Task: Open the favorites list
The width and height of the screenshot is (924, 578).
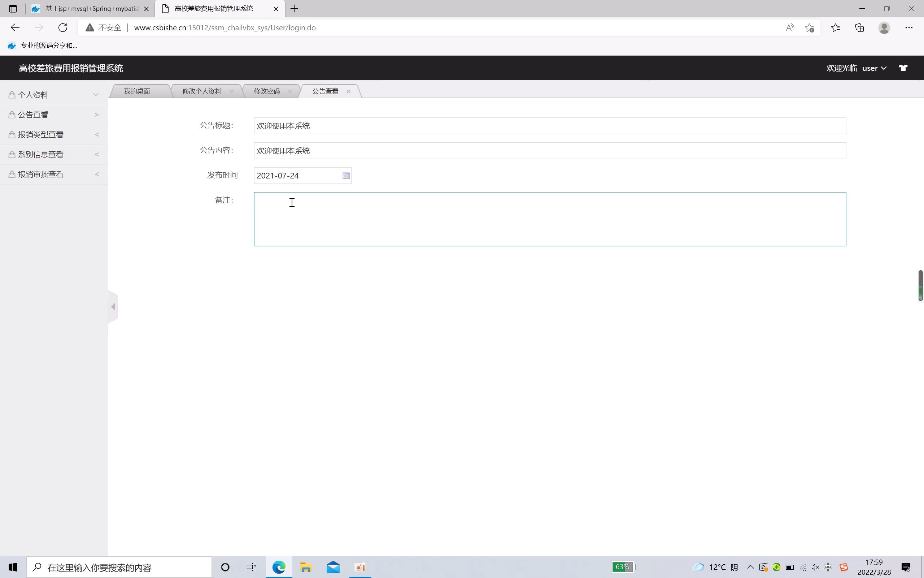Action: point(836,27)
